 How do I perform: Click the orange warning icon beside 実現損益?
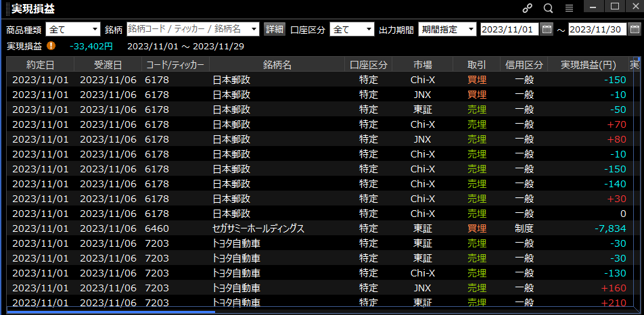(x=51, y=46)
